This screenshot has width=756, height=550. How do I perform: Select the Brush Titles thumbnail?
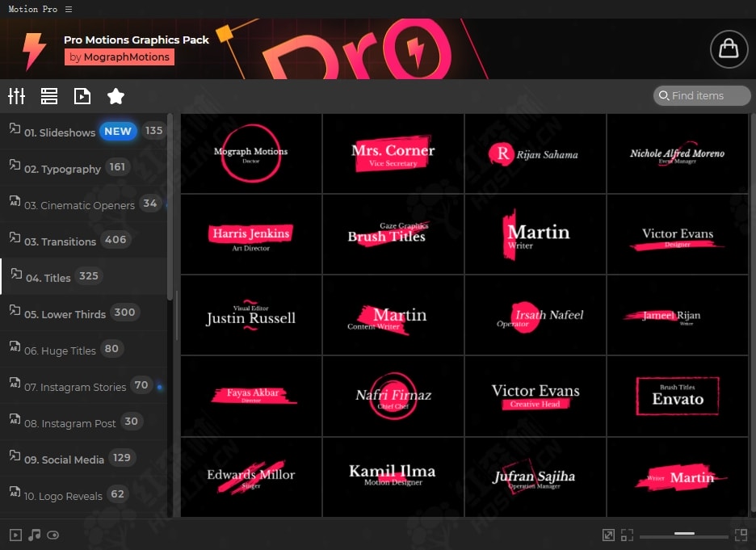[393, 234]
